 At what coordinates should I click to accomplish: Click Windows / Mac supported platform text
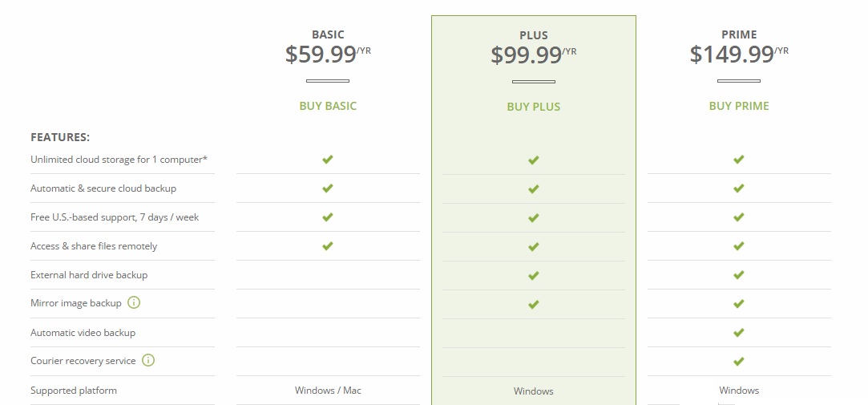coord(328,391)
